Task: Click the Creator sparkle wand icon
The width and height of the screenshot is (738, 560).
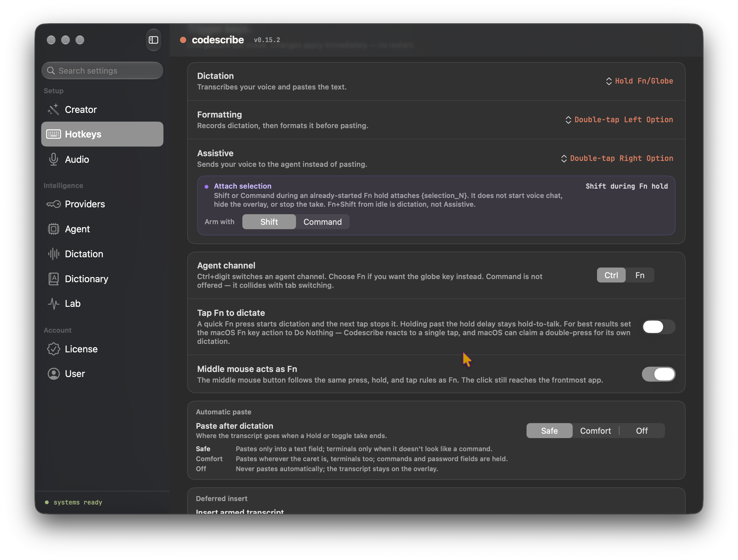Action: [x=53, y=109]
